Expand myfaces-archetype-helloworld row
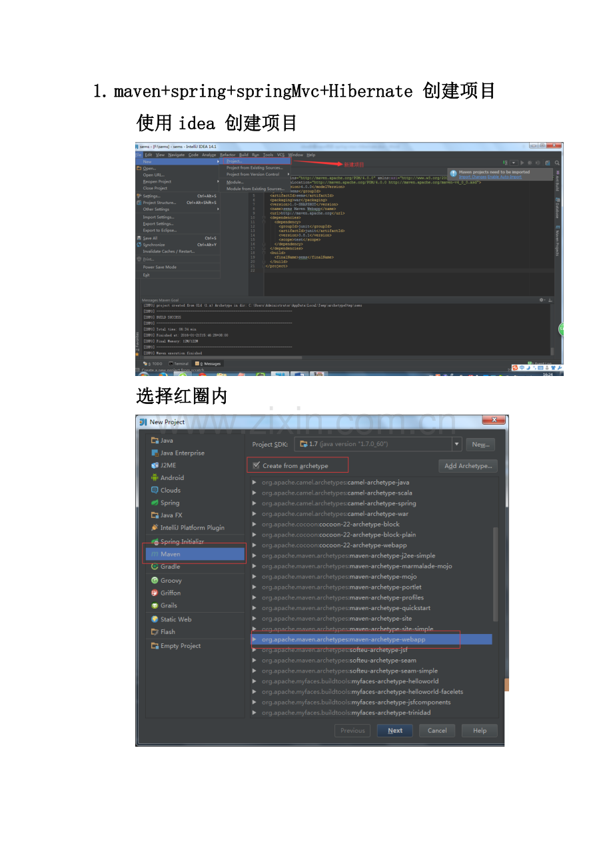This screenshot has height=868, width=613. pos(255,681)
